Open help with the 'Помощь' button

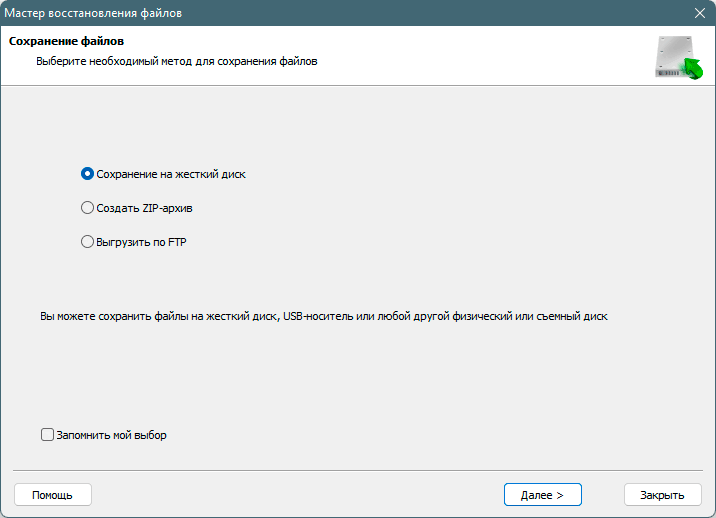tap(53, 495)
